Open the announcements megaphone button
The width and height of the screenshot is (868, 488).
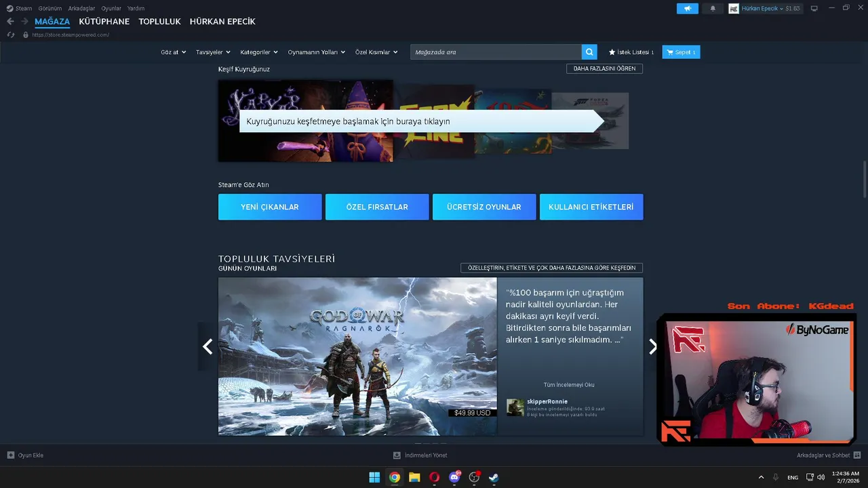[687, 9]
